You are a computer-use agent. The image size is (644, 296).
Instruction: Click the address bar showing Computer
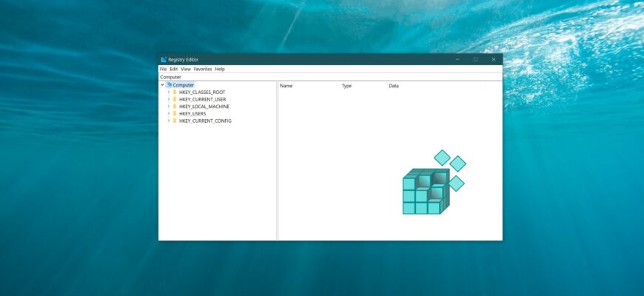click(329, 77)
